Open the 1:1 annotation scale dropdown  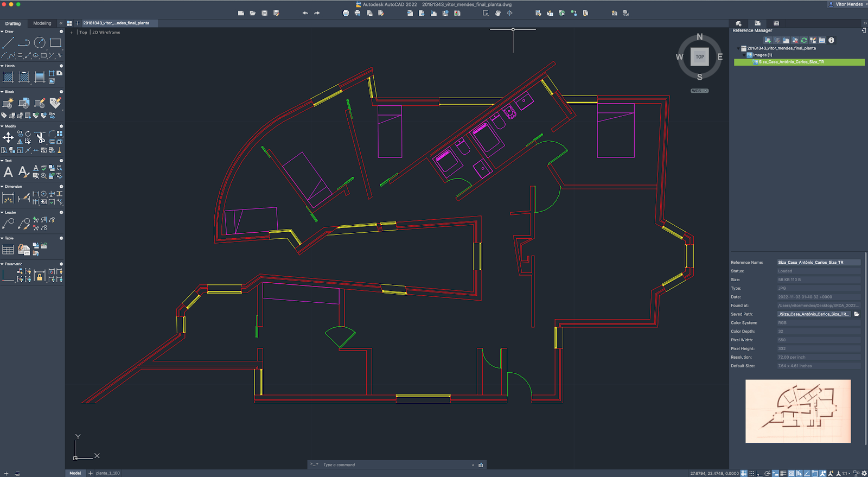point(845,473)
